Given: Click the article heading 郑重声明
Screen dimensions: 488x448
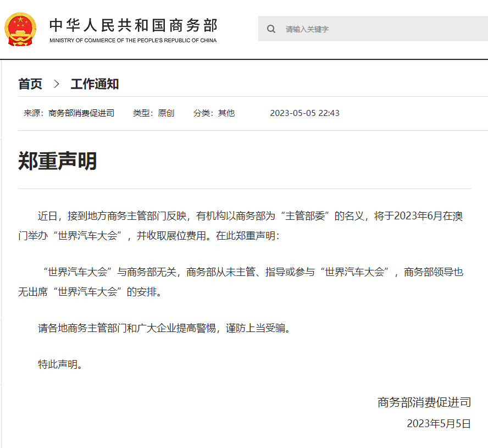Looking at the screenshot, I should pos(58,161).
